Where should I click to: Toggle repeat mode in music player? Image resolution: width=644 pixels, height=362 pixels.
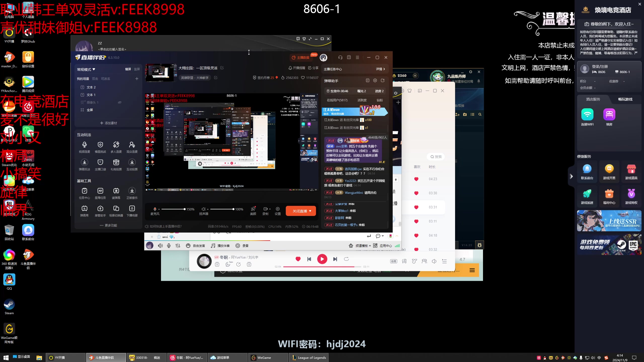coord(346,259)
